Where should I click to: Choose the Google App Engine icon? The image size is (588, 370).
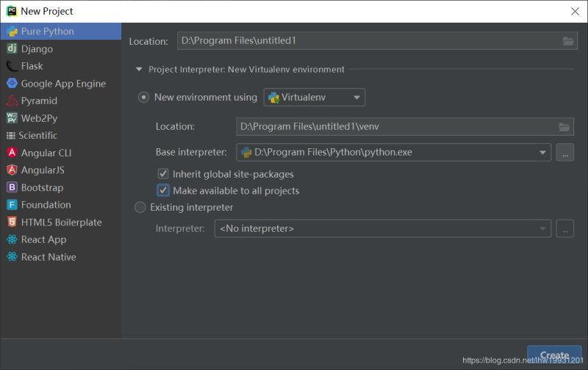pyautogui.click(x=12, y=84)
